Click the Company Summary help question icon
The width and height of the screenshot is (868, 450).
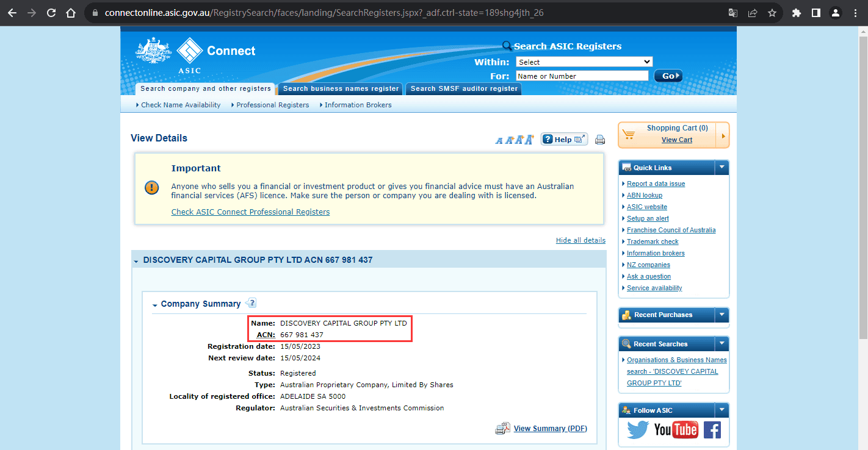point(251,303)
